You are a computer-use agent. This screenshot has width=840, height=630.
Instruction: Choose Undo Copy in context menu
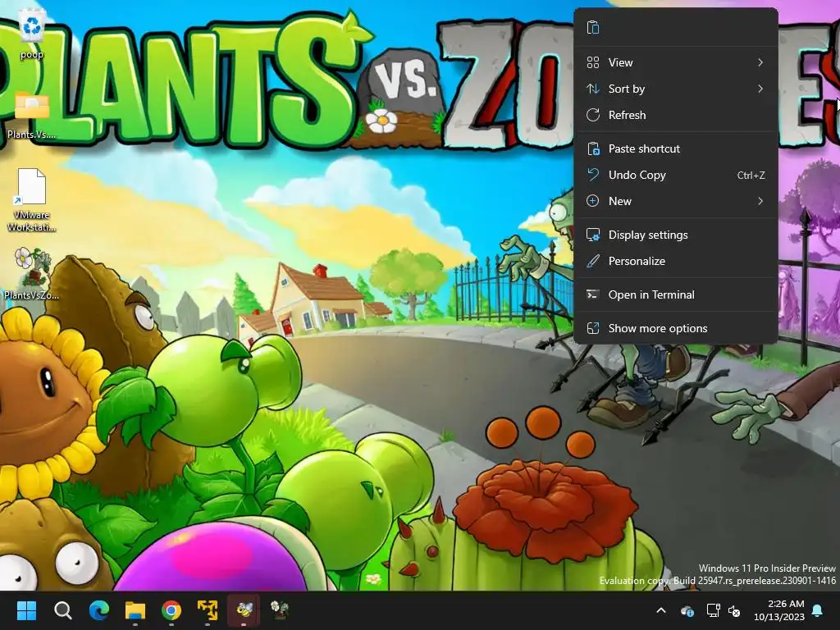[x=676, y=176]
